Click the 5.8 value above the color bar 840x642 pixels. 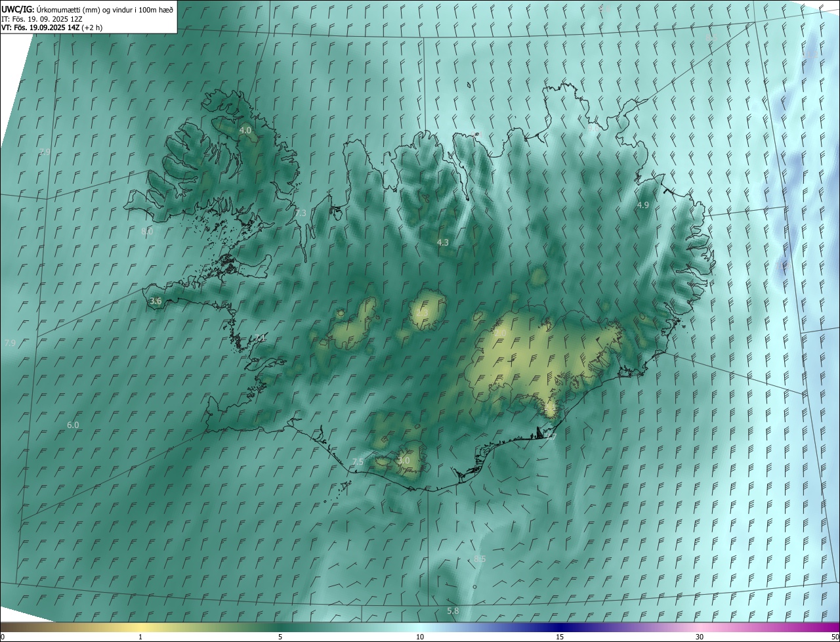[x=453, y=611]
